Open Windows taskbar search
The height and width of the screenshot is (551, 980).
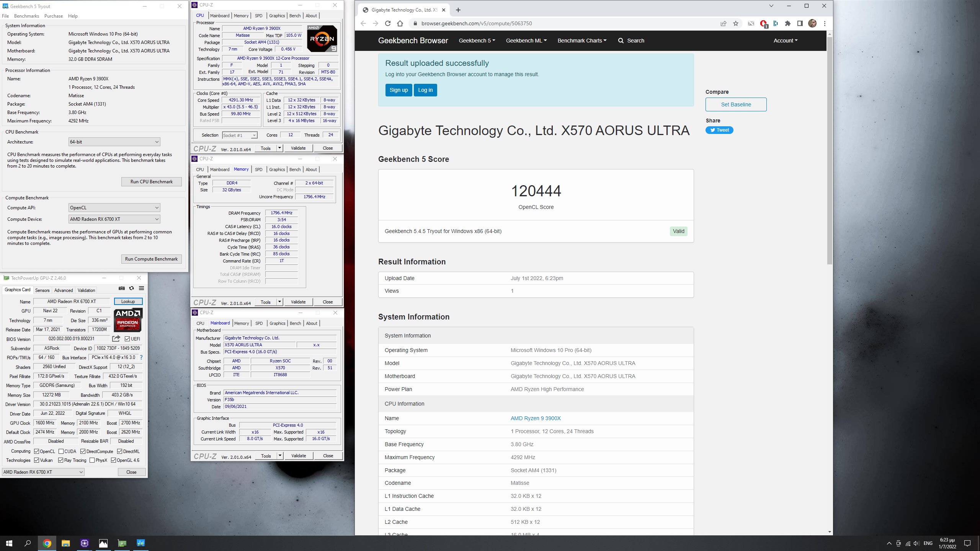(x=28, y=543)
